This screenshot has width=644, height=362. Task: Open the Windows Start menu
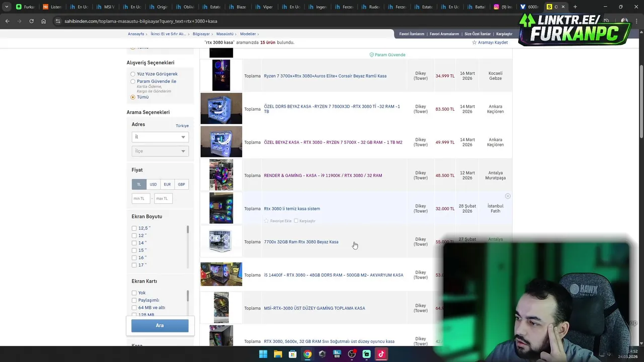263,354
